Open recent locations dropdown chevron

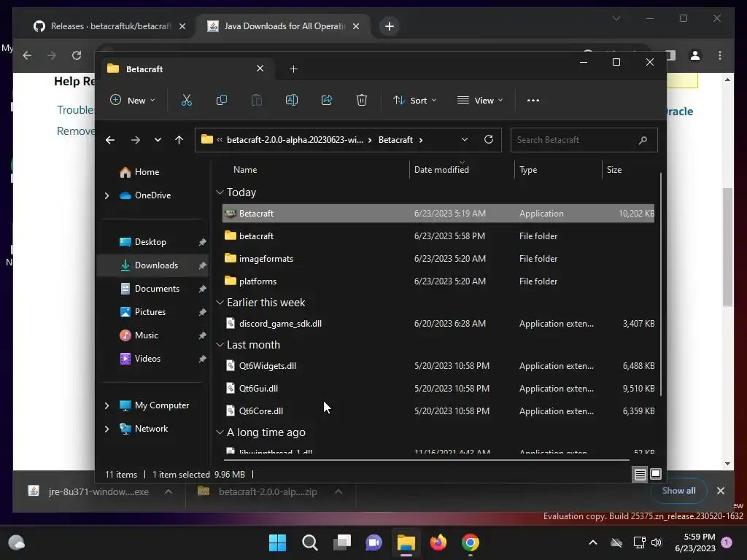(x=158, y=140)
